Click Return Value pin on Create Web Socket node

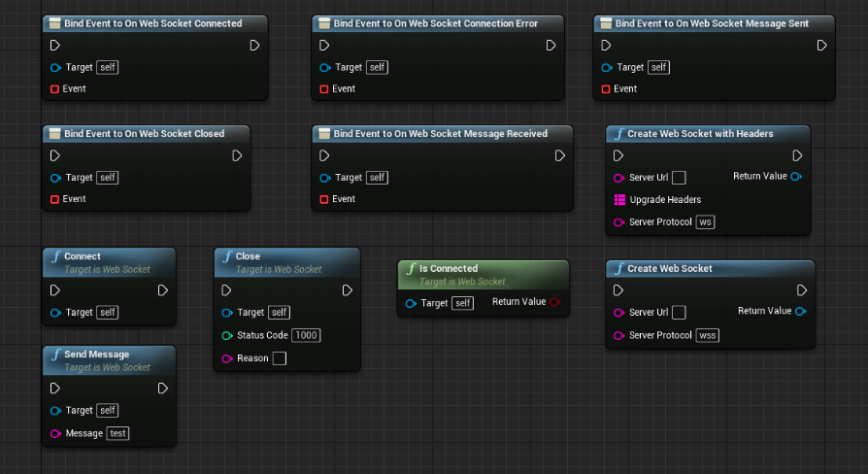[x=800, y=311]
